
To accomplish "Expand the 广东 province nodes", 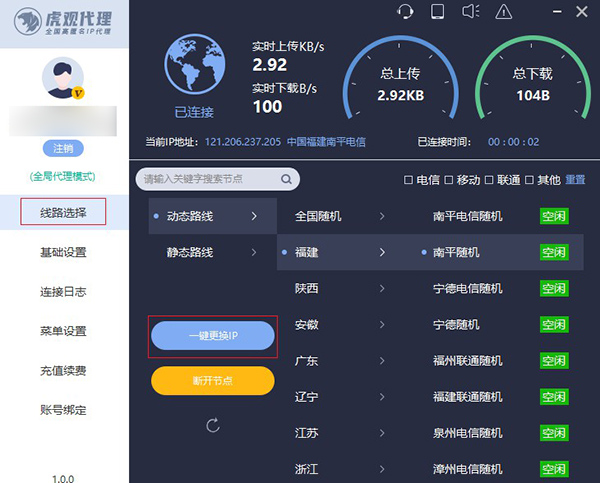I will 340,361.
